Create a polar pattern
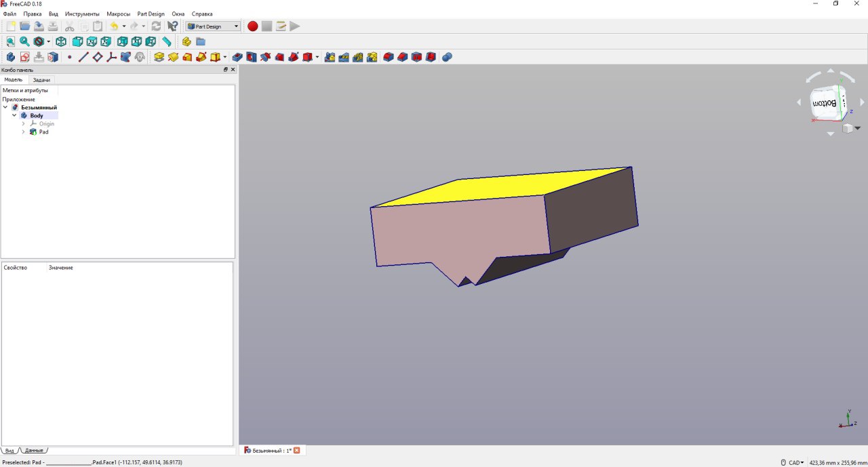The height and width of the screenshot is (467, 868). pyautogui.click(x=358, y=57)
